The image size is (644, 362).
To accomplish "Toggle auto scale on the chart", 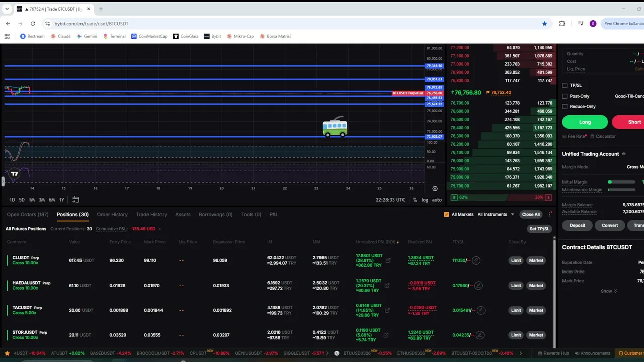I will 437,200.
